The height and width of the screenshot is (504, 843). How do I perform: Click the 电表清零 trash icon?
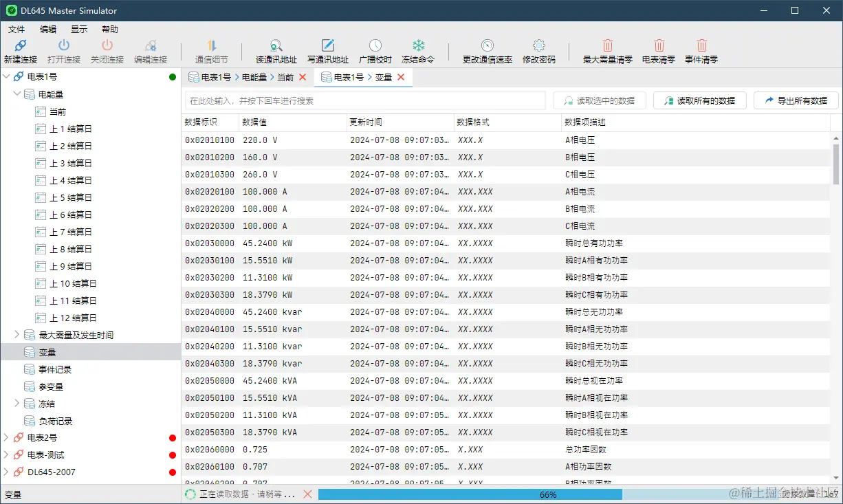pos(659,45)
